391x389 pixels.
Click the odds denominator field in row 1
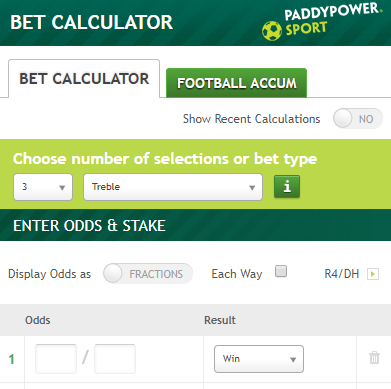point(115,359)
